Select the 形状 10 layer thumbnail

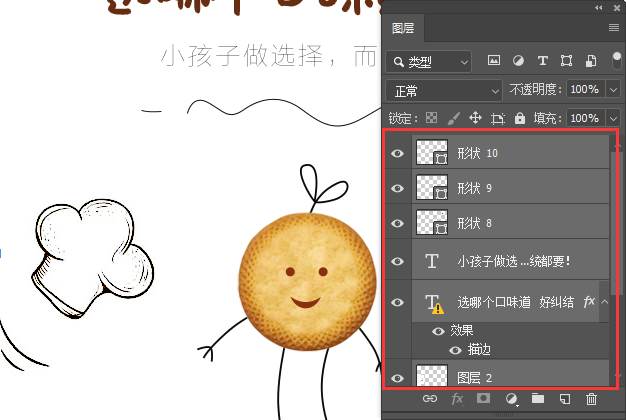[x=432, y=152]
